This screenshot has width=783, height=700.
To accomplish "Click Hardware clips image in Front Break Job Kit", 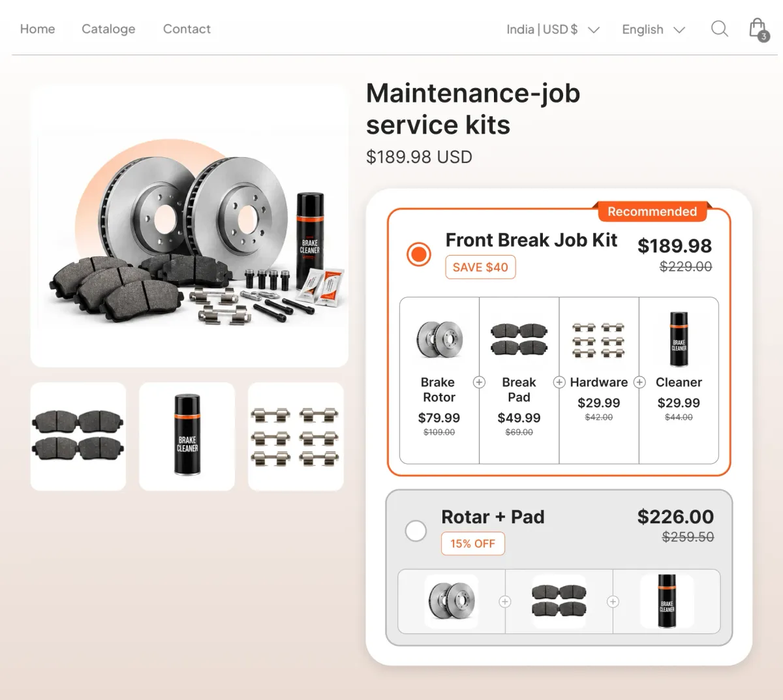I will [598, 340].
